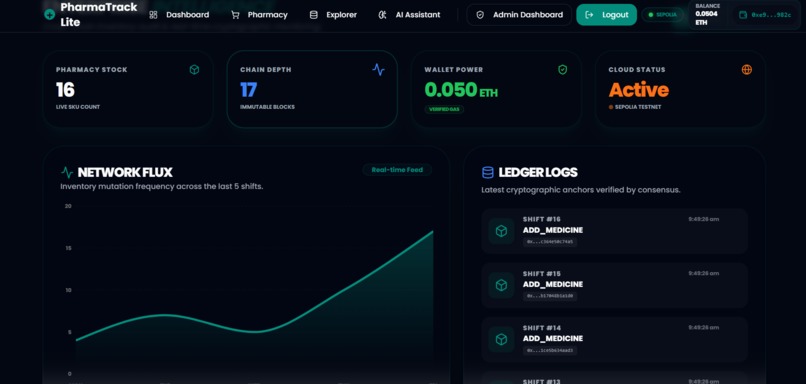Go to the Pharmacy nav item
This screenshot has height=384, width=806.
(x=259, y=15)
